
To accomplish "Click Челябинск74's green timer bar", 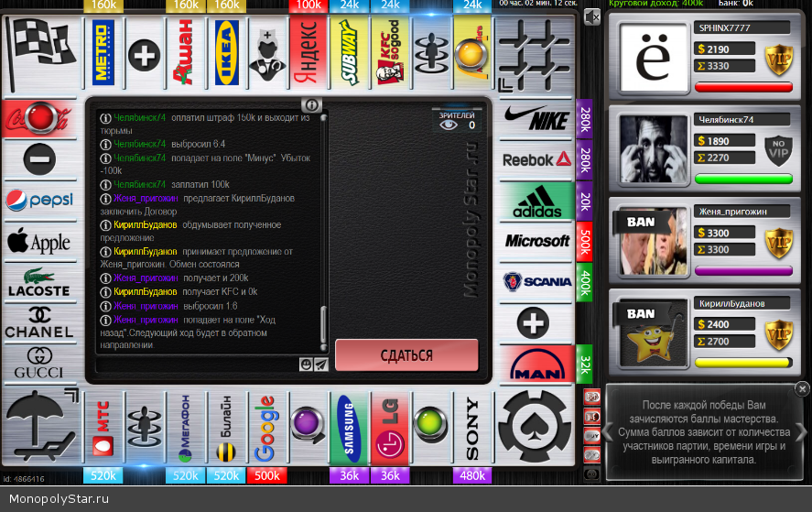I will 743,180.
